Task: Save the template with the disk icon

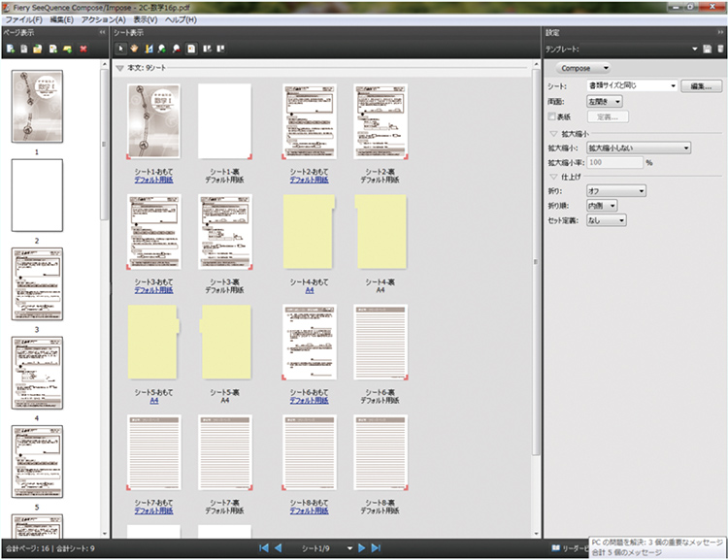Action: click(x=708, y=49)
